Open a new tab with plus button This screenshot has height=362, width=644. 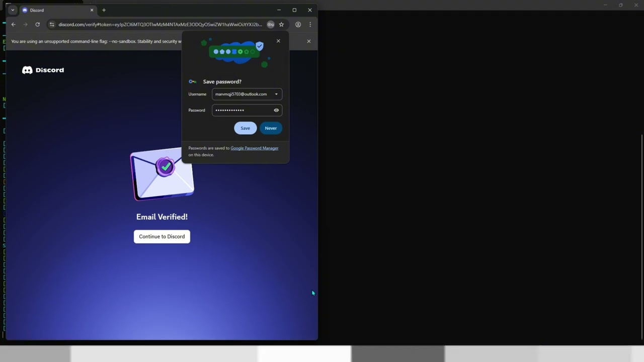[x=104, y=10]
